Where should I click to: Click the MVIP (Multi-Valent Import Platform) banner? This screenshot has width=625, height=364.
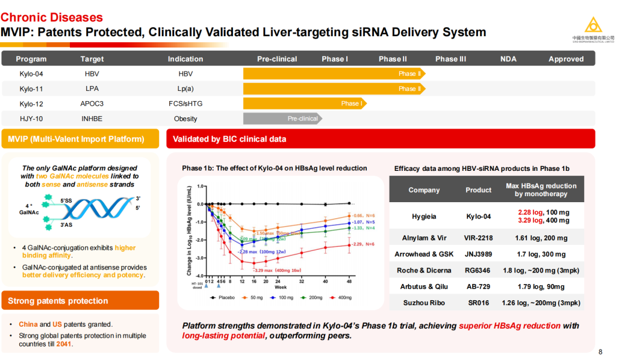[x=81, y=139]
